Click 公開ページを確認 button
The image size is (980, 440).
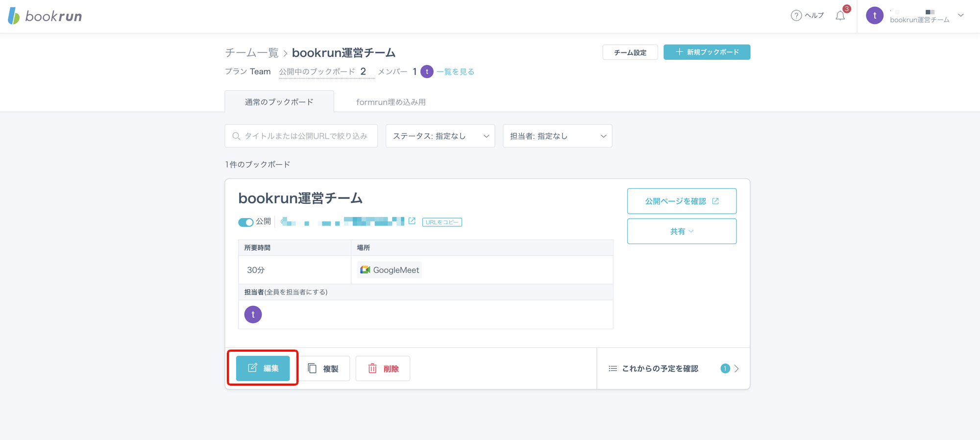(x=682, y=201)
